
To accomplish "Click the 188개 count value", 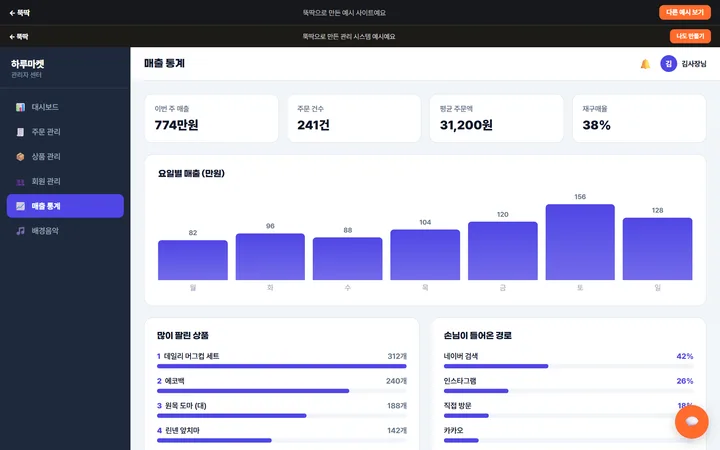I will [x=397, y=406].
